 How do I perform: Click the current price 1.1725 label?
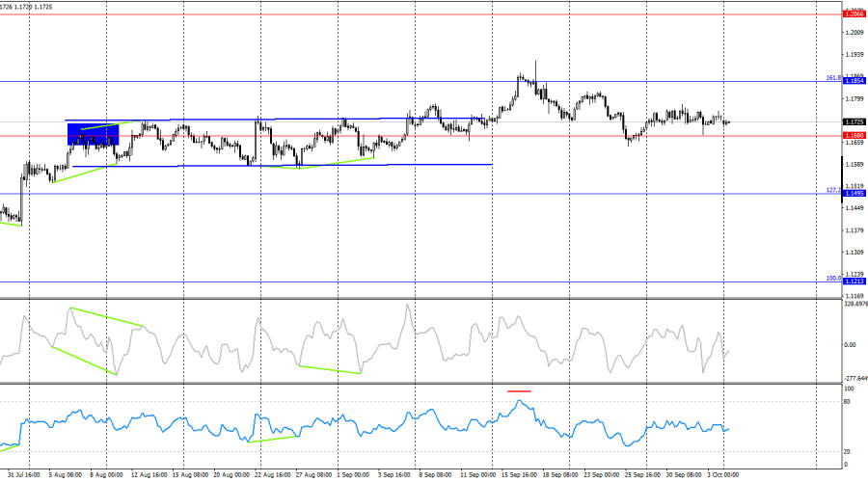854,122
